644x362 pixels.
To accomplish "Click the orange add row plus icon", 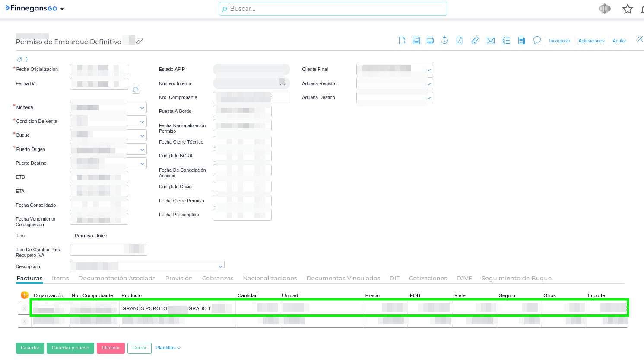I will [x=25, y=295].
